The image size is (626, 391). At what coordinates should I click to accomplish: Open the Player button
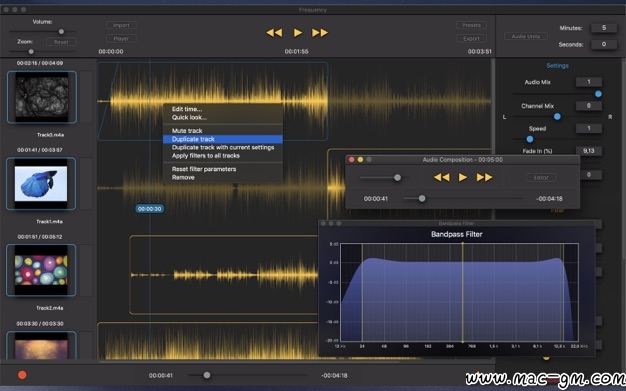pos(121,39)
